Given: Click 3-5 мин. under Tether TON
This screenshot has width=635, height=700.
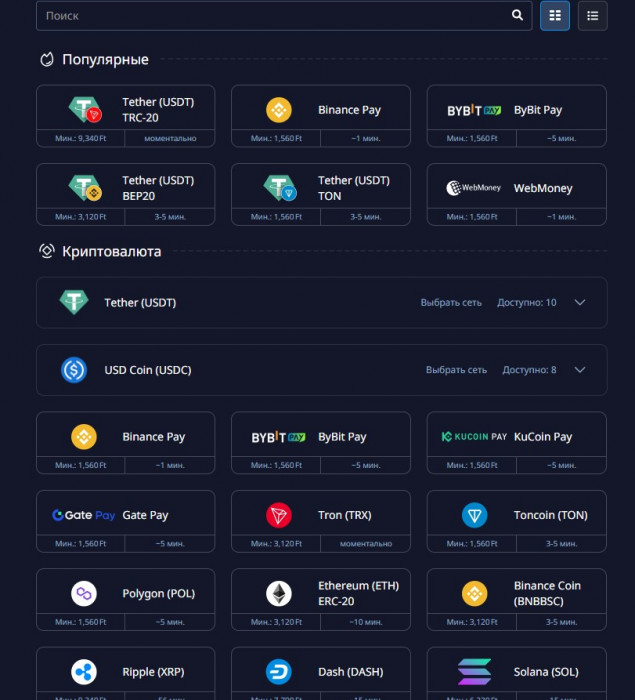Looking at the screenshot, I should point(365,217).
